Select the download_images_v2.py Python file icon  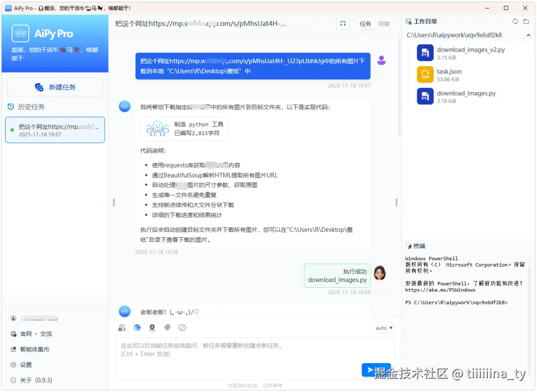[x=424, y=52]
